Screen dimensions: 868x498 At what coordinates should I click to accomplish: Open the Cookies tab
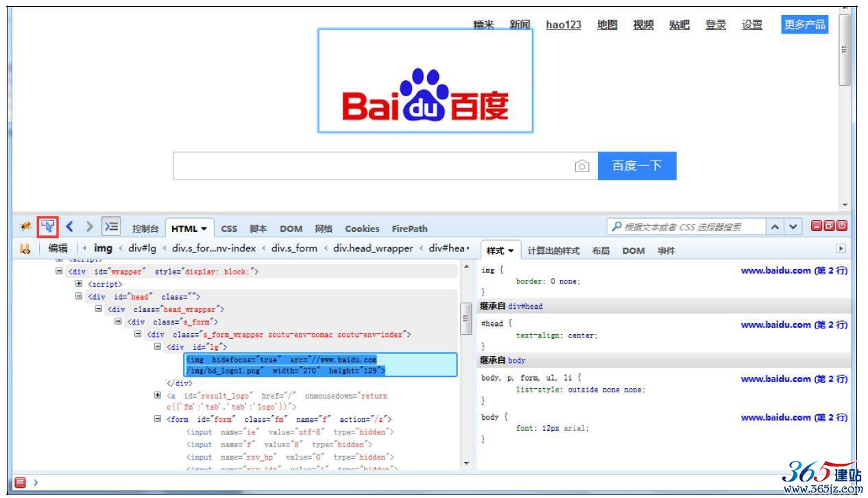[362, 228]
